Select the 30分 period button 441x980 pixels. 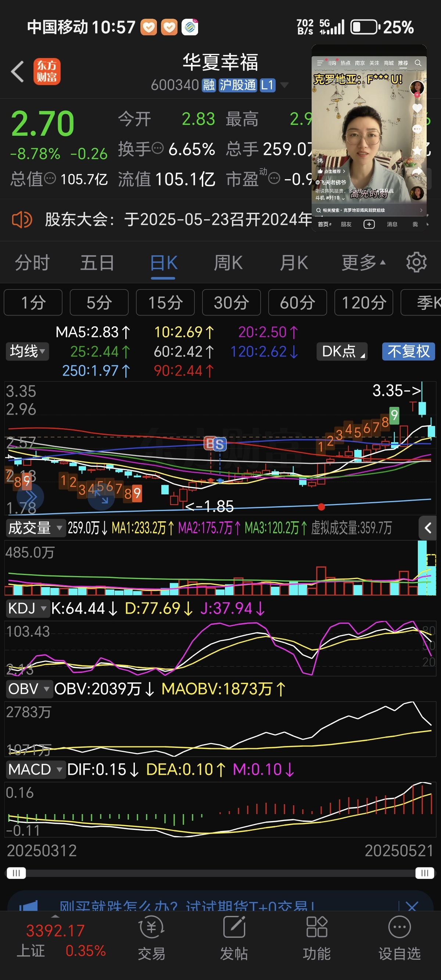[x=232, y=302]
